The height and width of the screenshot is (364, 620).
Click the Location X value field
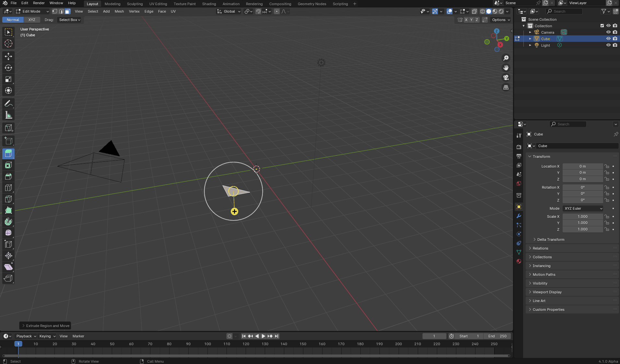click(x=583, y=166)
